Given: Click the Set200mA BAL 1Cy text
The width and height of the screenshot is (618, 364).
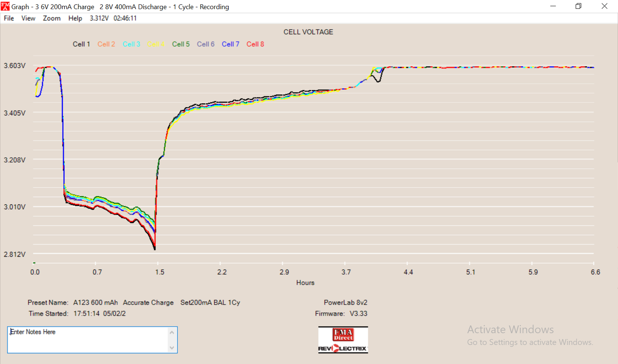Looking at the screenshot, I should tap(210, 303).
